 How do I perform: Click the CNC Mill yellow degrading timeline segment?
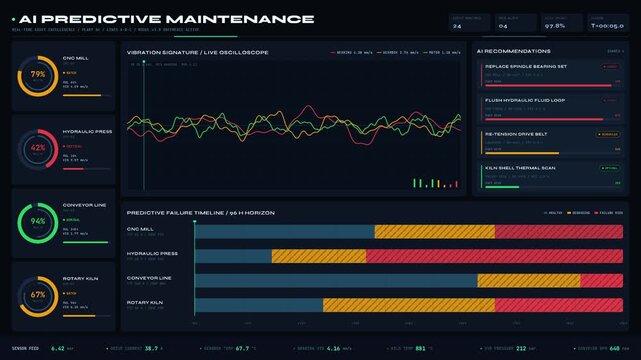point(435,232)
